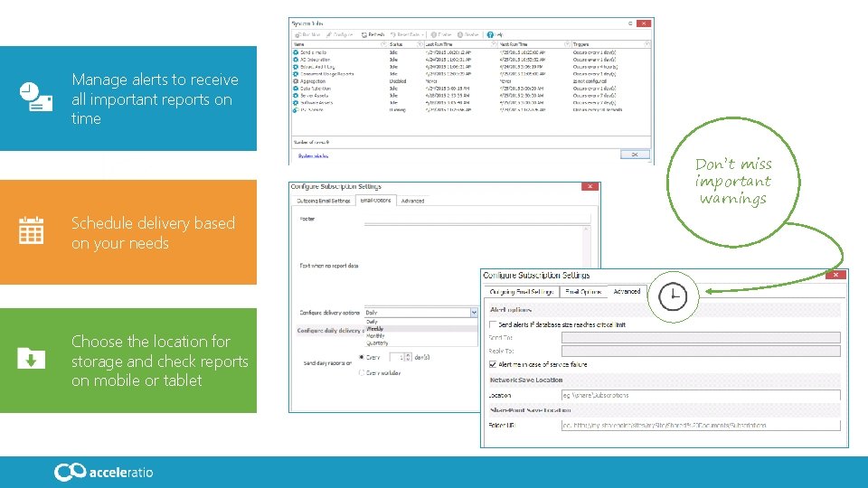The width and height of the screenshot is (868, 488).
Task: Choose Weekly from the delivery options list
Action: [x=420, y=329]
